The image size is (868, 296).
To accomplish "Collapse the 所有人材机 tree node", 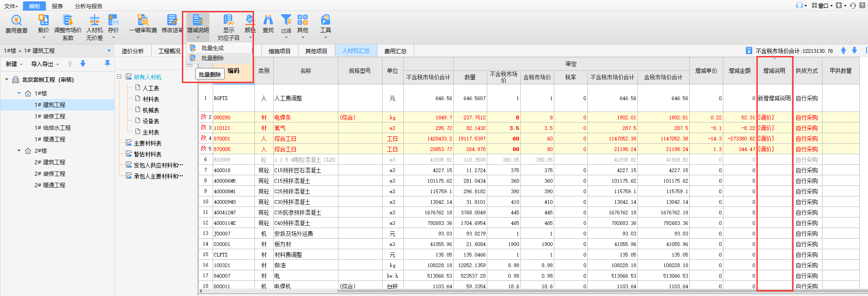I will coord(119,77).
